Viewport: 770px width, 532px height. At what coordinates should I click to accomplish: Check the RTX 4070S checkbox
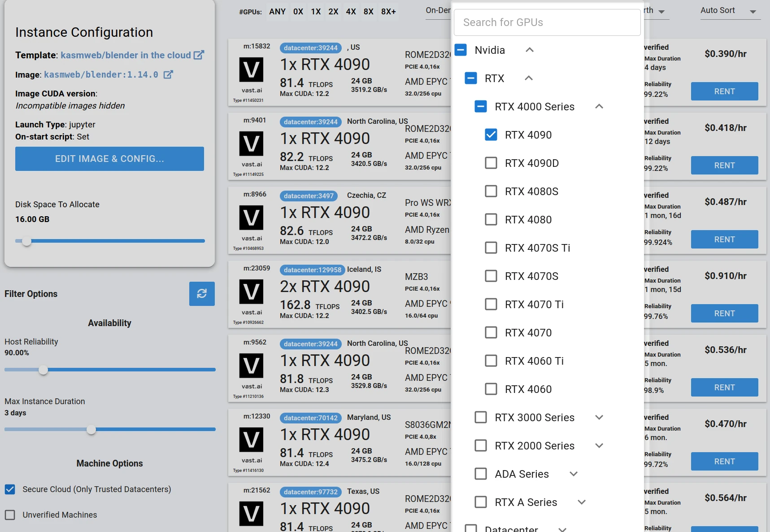click(491, 276)
